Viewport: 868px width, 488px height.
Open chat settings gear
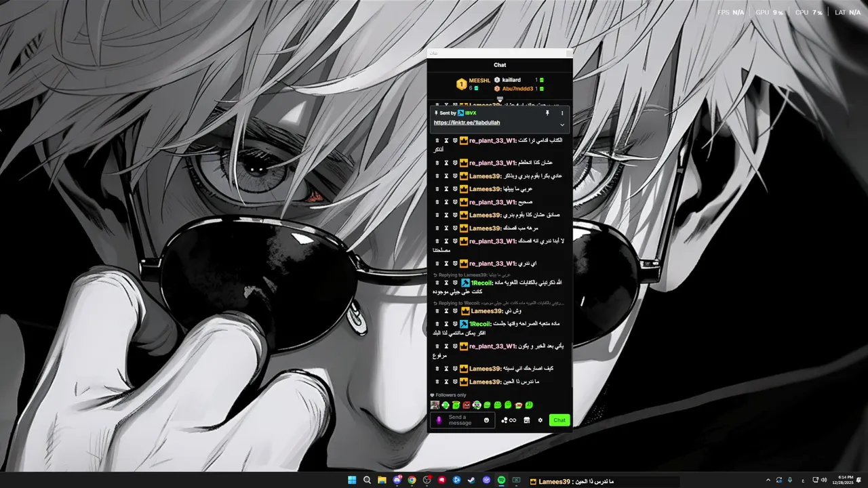pos(540,420)
